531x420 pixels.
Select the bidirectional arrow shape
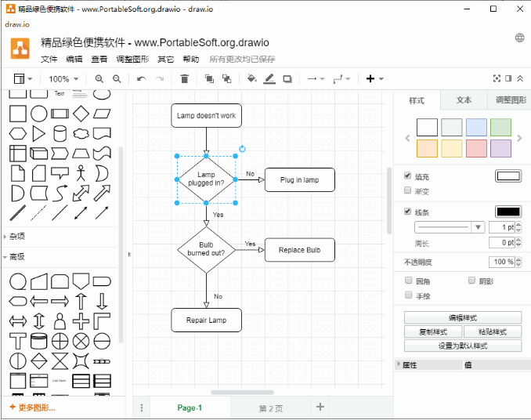81,193
